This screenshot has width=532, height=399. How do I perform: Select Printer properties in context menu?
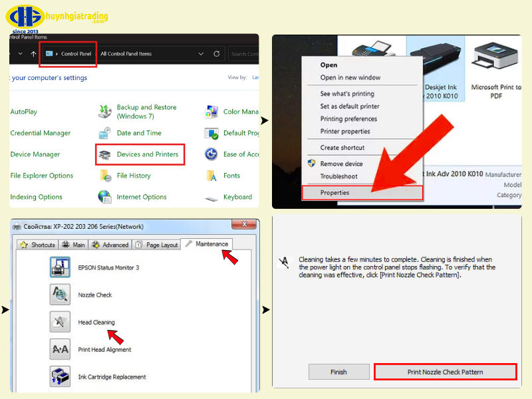click(344, 132)
